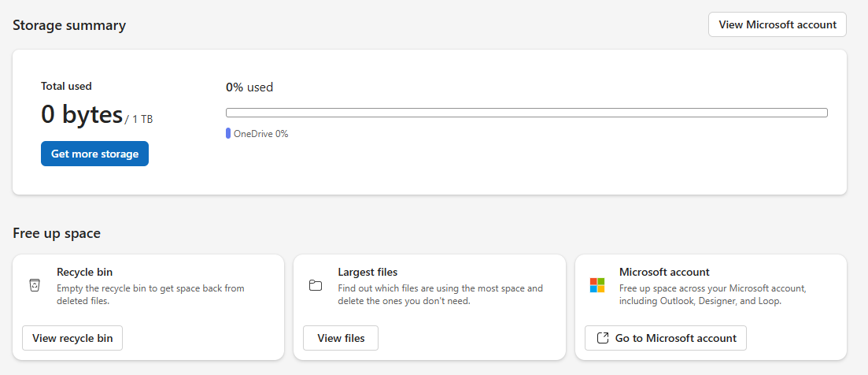The width and height of the screenshot is (868, 375).
Task: Click the OneDrive 0% legend text
Action: tap(260, 133)
